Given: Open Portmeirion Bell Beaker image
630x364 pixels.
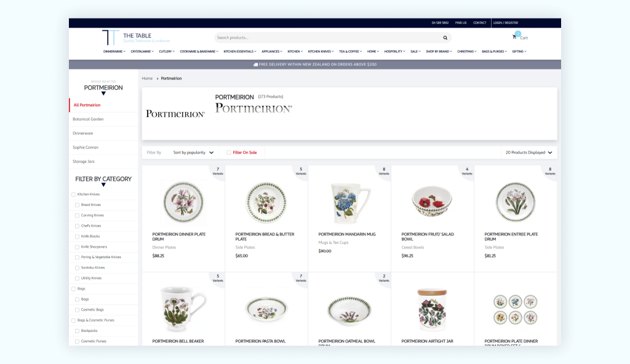Looking at the screenshot, I should (x=183, y=309).
